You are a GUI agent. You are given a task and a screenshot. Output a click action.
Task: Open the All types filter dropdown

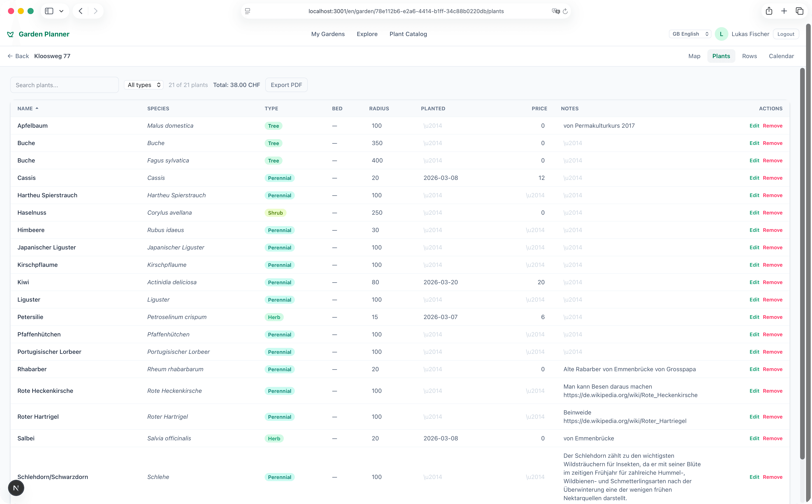144,85
